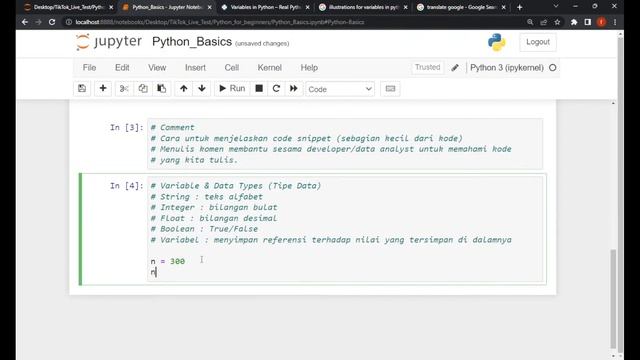Screen dimensions: 640x360
Task: Share this page icon in address bar
Action: [544, 22]
